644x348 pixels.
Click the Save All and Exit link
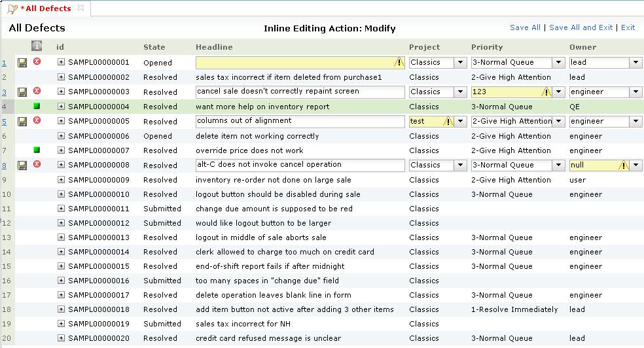(x=581, y=27)
